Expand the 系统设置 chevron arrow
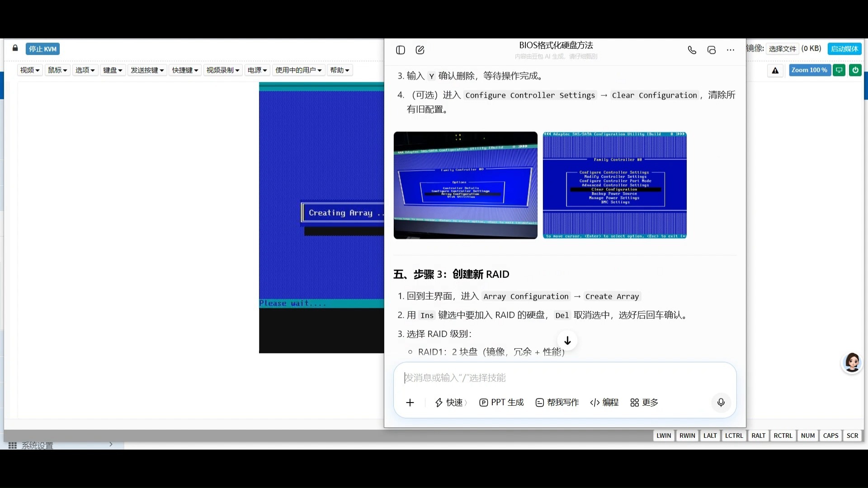Screen dimensions: 868x488 point(111,445)
